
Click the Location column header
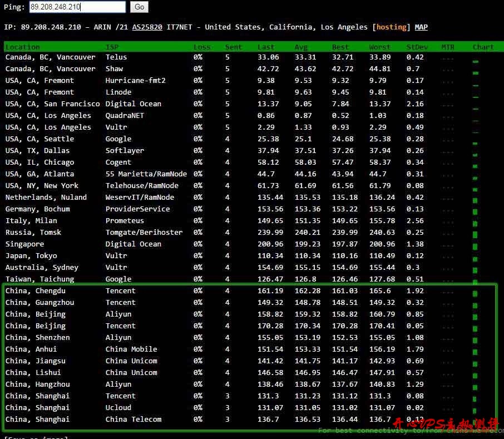tap(22, 47)
